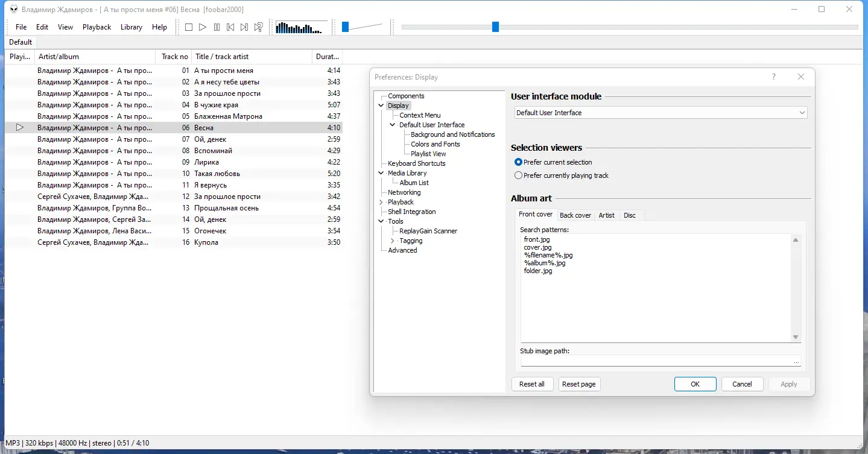
Task: Sort playlist by the Artist/album column header
Action: click(x=95, y=57)
